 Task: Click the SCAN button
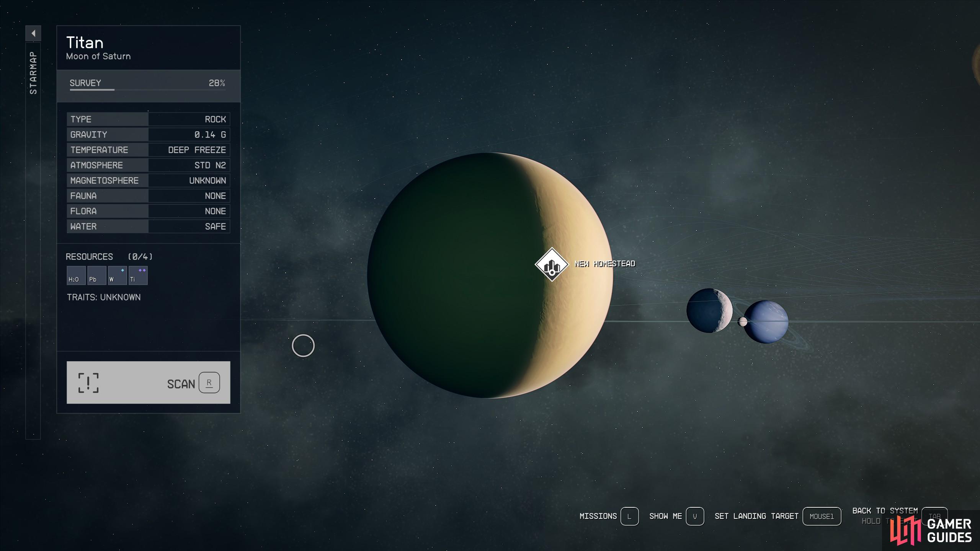tap(149, 382)
